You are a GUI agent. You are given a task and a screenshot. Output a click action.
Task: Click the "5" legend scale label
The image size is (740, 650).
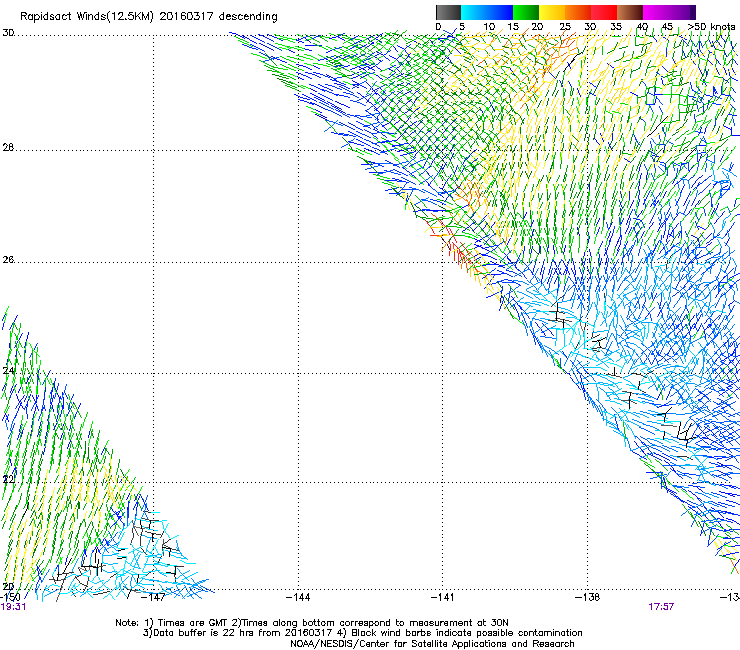coord(462,26)
